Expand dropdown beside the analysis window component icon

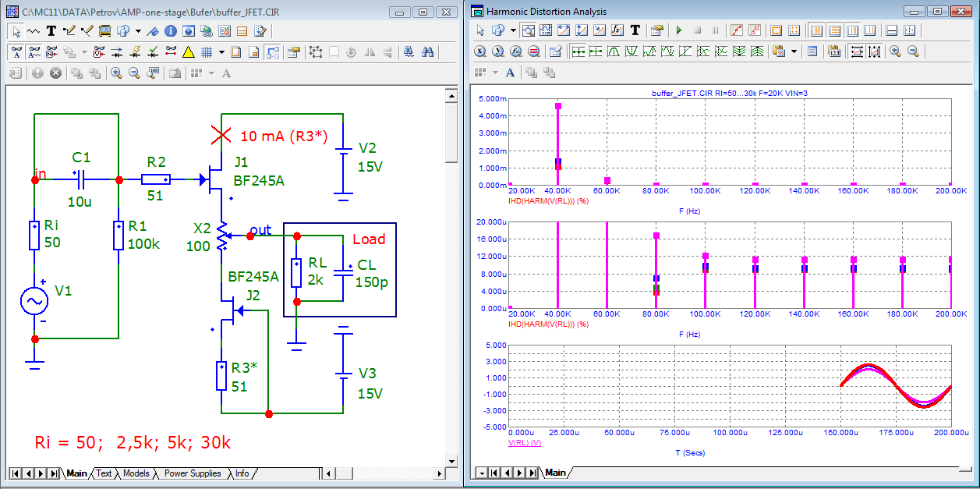pos(512,31)
